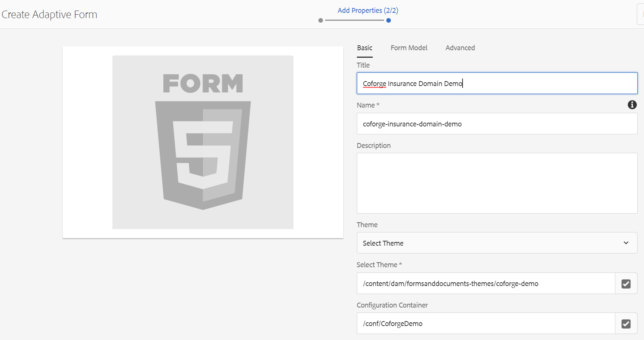Expand the Select Theme dropdown
Screen dimensions: 644x340
click(497, 243)
